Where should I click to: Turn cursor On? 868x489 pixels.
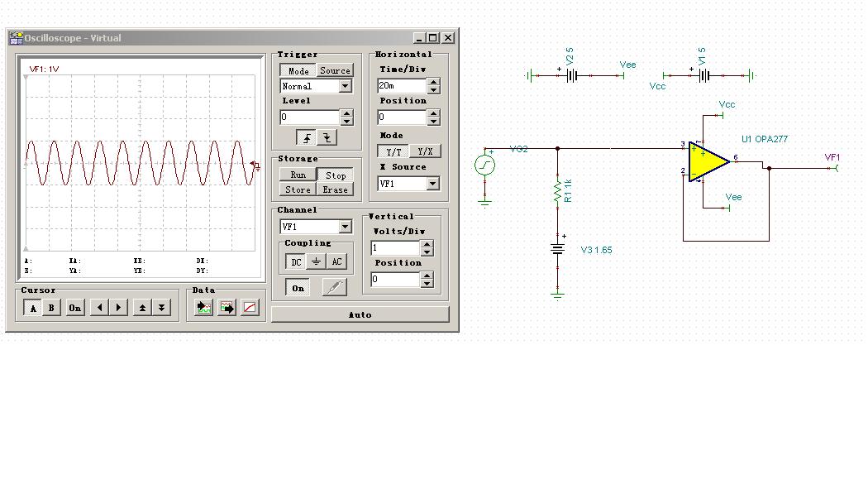pos(74,308)
